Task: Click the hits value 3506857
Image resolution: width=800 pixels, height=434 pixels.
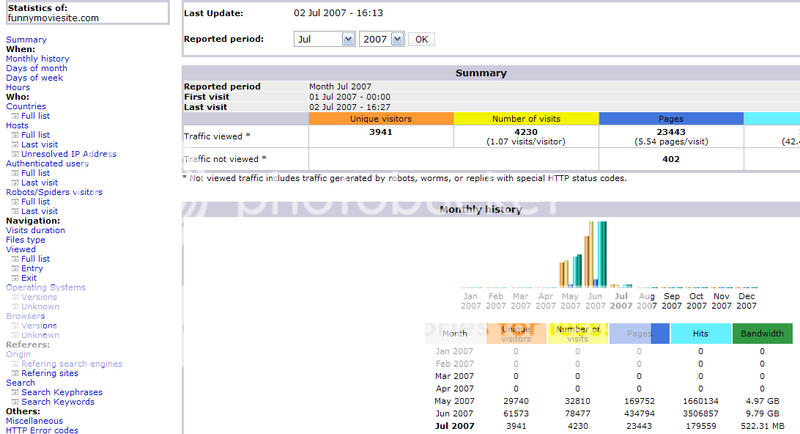Action: pyautogui.click(x=701, y=414)
